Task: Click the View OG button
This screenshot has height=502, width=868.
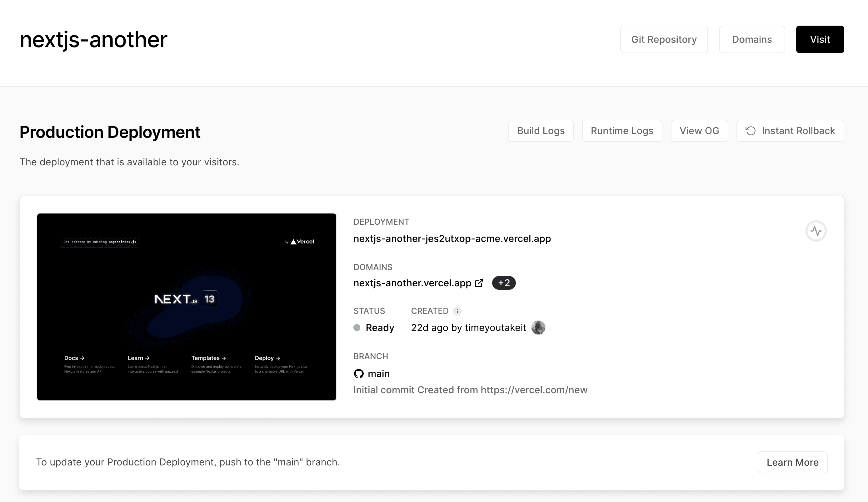Action: 699,131
